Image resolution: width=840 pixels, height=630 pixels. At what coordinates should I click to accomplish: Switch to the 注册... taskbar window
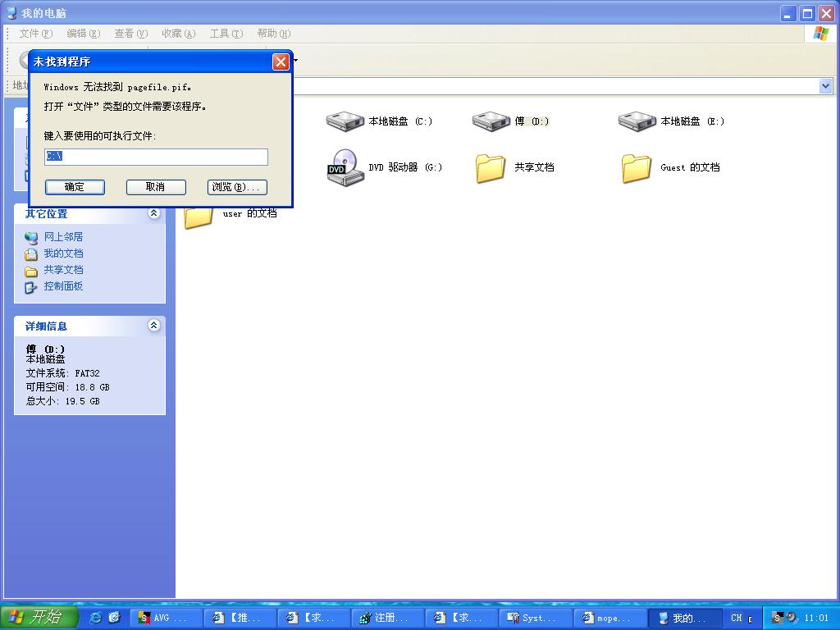coord(388,619)
